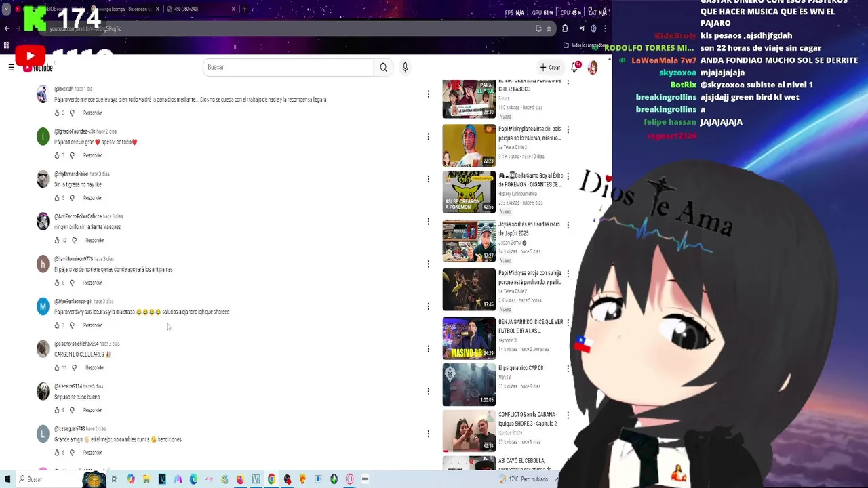
Task: Like the comment by @Roxxtah
Action: coord(57,113)
